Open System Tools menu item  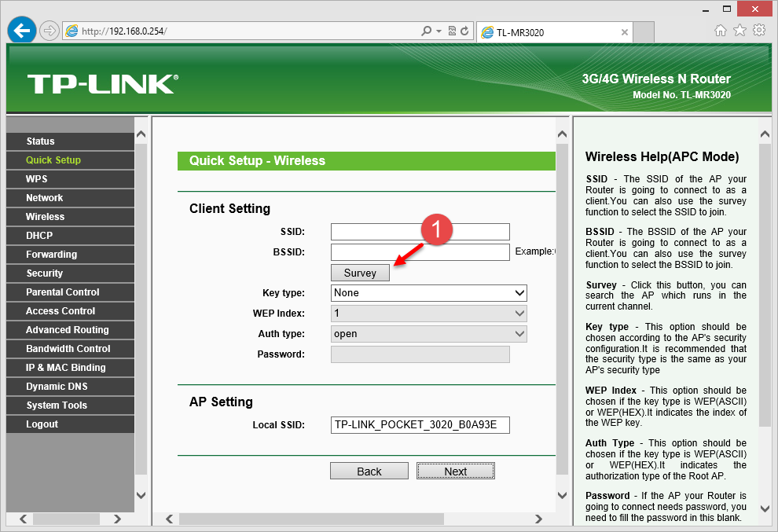pos(70,405)
